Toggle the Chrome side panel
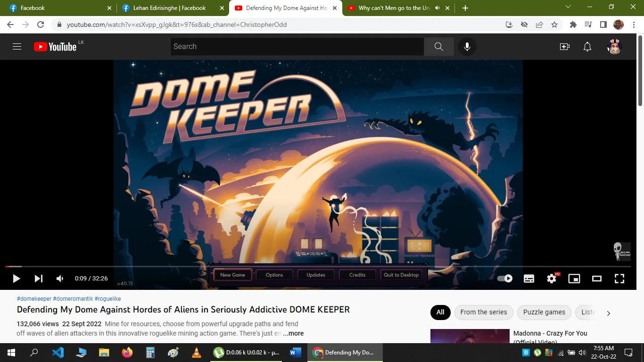Image resolution: width=644 pixels, height=362 pixels. point(603,25)
